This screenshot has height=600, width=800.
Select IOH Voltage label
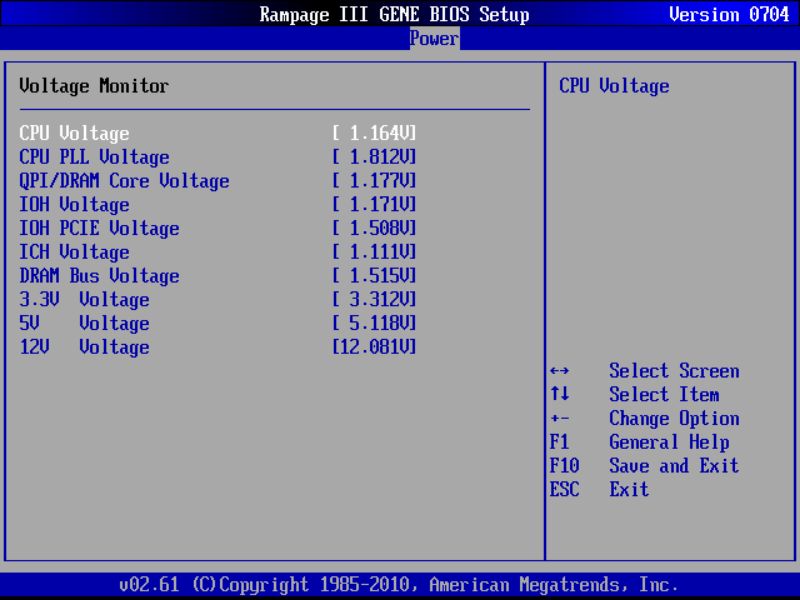click(74, 205)
